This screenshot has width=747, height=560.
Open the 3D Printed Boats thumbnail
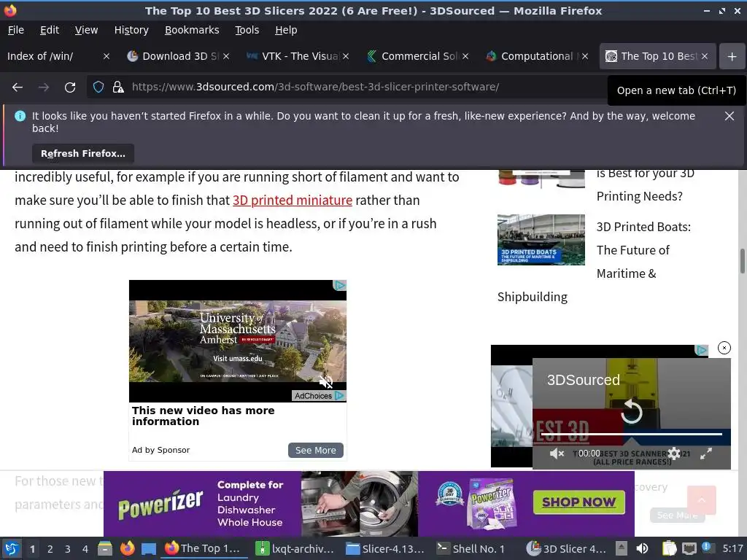pos(541,239)
